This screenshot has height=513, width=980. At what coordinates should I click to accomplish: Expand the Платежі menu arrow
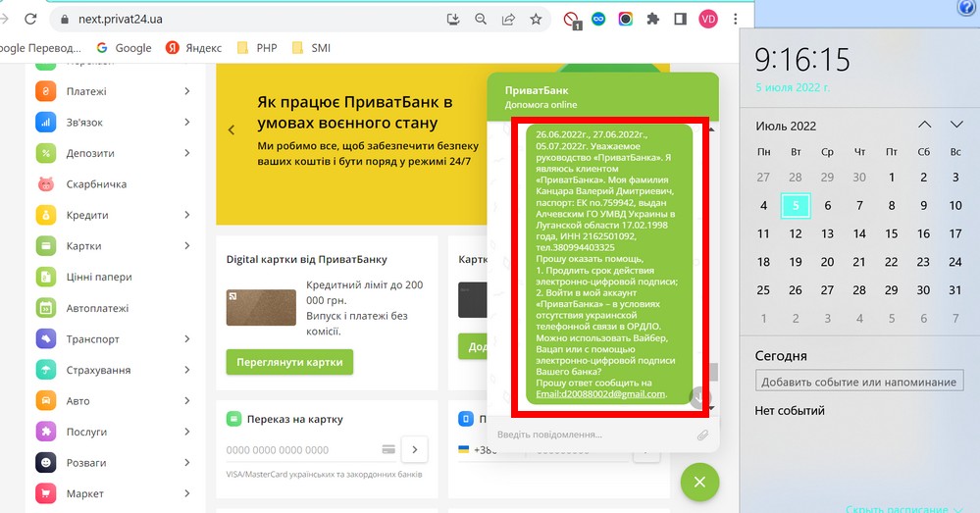pos(186,91)
